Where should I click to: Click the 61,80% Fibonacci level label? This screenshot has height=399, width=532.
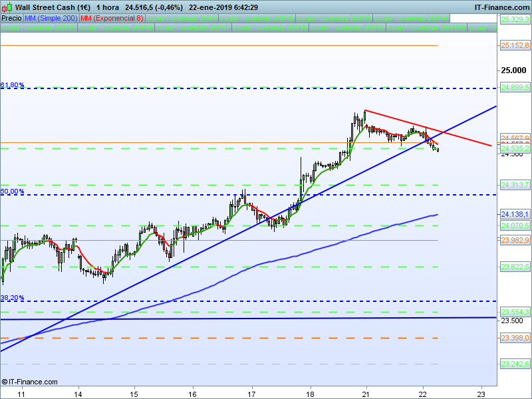pos(12,85)
